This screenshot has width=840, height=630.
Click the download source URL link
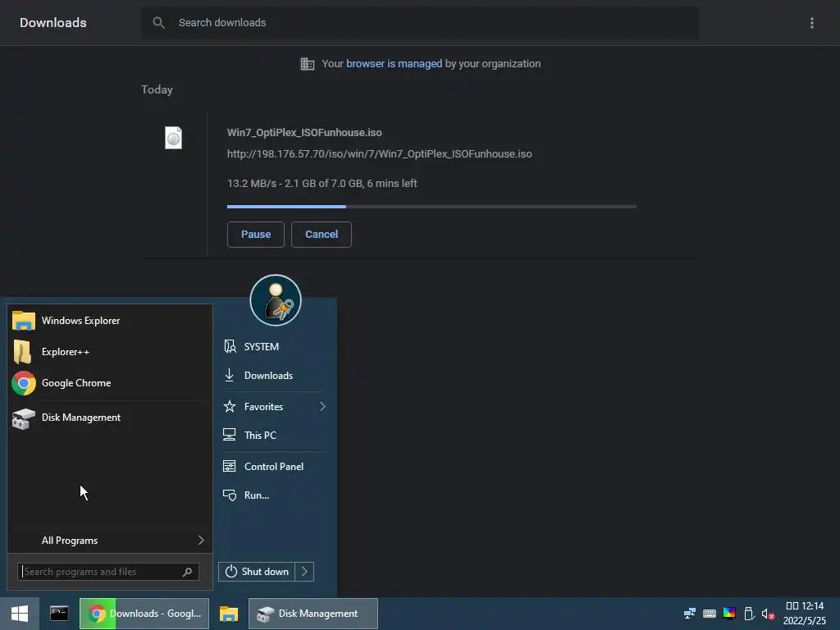pos(379,153)
